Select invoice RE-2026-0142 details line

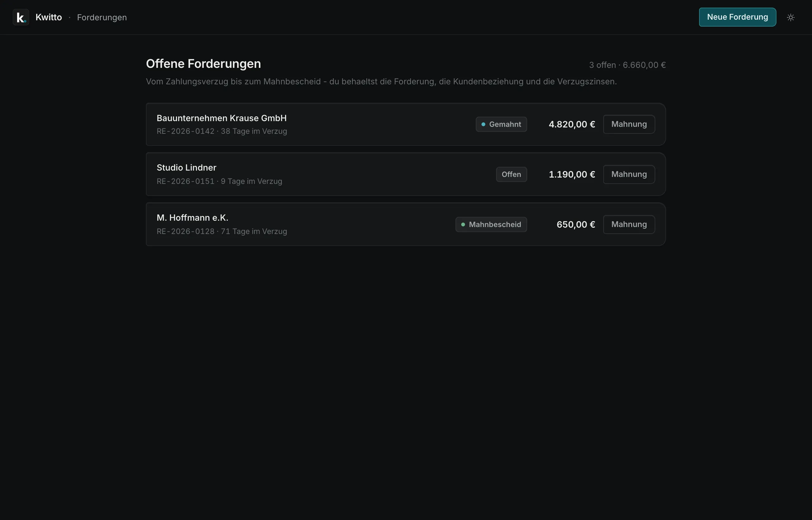(x=222, y=131)
